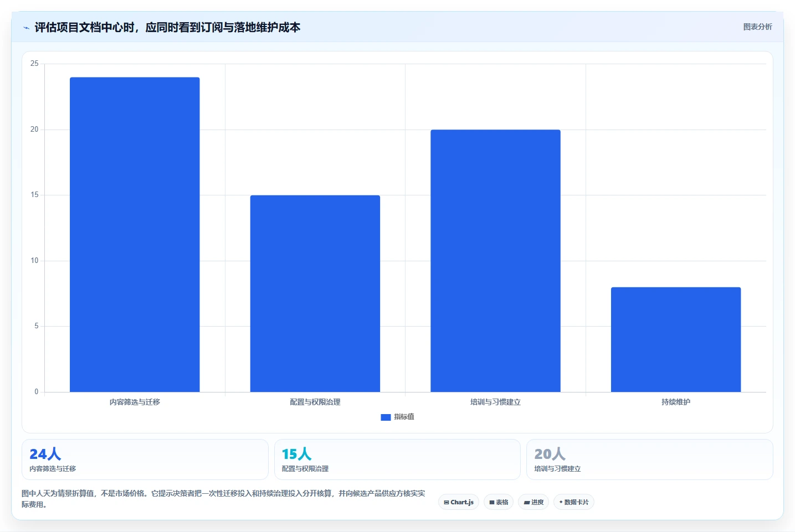Select the 内容筛选与迁移 bar in the chart

click(135, 235)
